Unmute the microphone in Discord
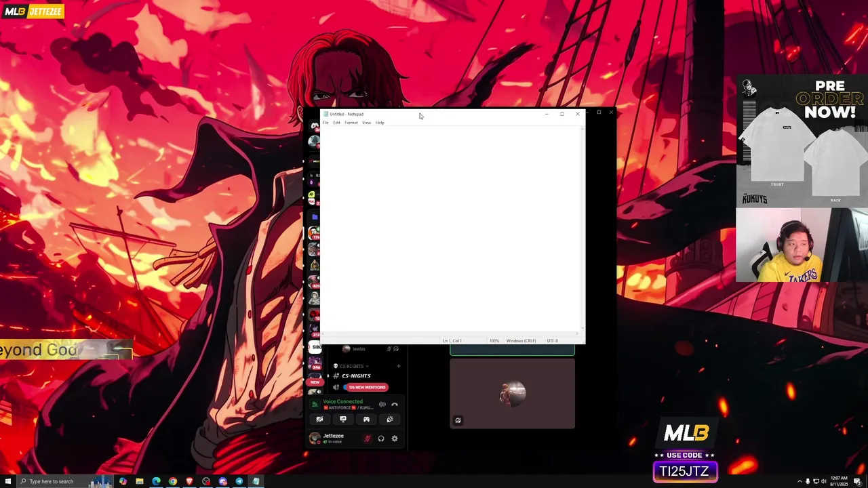 pyautogui.click(x=367, y=439)
